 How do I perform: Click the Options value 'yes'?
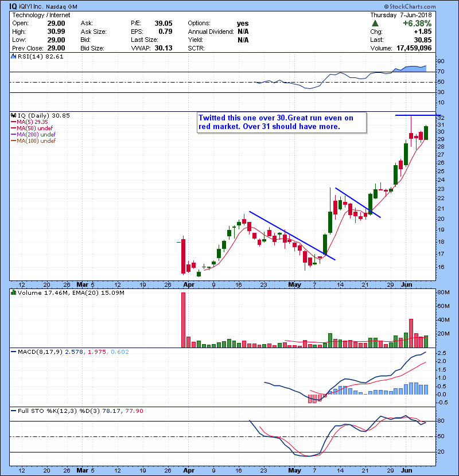pos(243,24)
